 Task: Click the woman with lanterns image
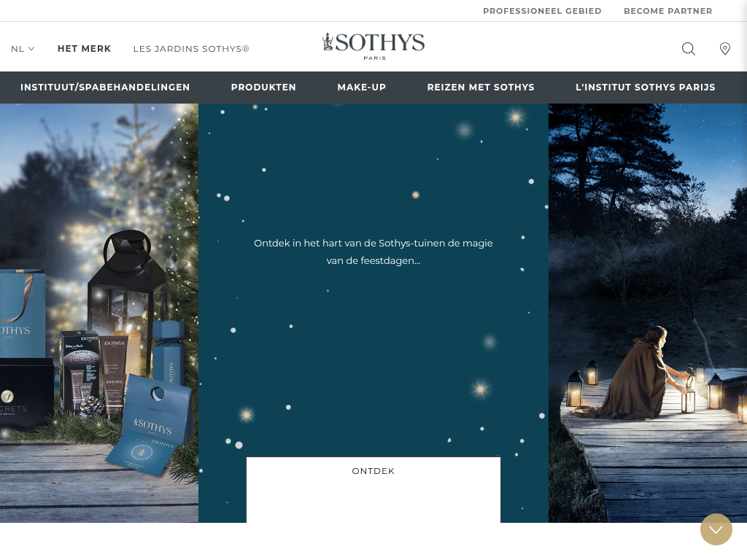[x=648, y=313]
